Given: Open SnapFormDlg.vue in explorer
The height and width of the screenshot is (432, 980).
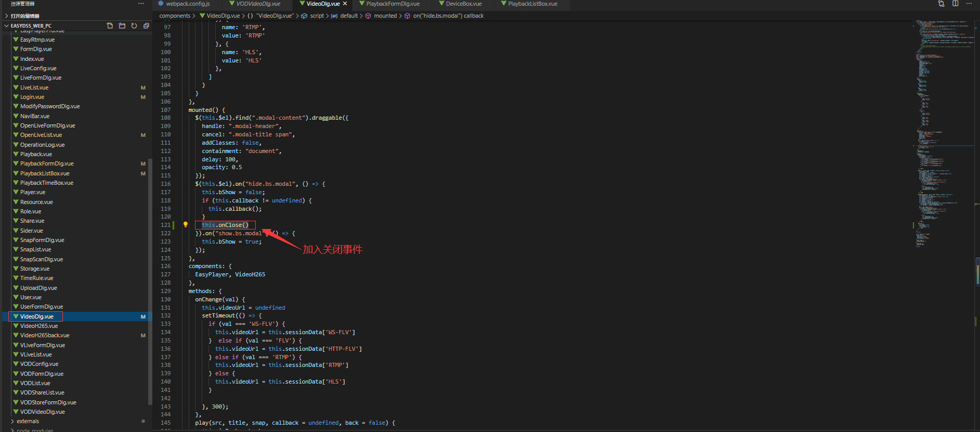Looking at the screenshot, I should click(x=42, y=240).
